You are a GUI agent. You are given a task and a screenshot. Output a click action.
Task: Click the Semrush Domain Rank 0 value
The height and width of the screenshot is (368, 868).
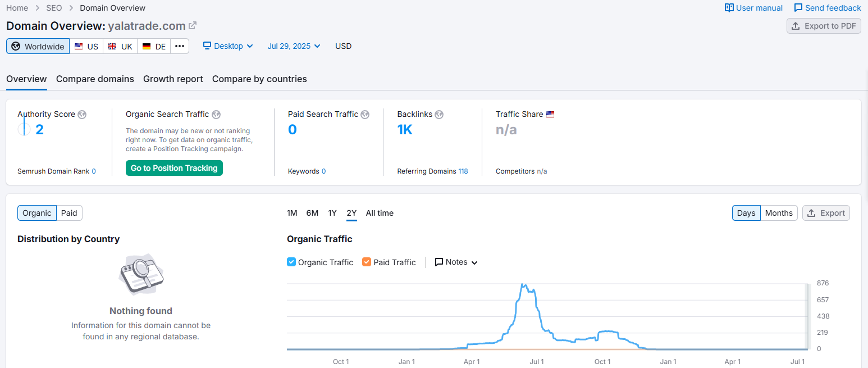[94, 171]
